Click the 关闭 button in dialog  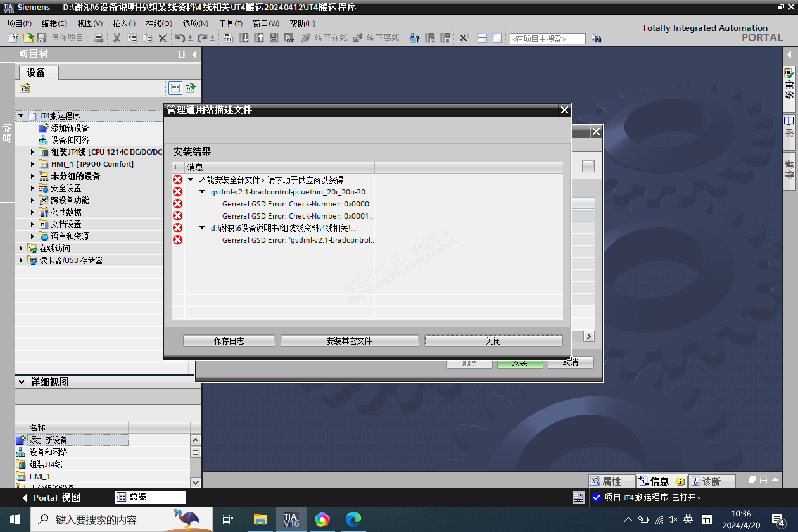pos(493,341)
